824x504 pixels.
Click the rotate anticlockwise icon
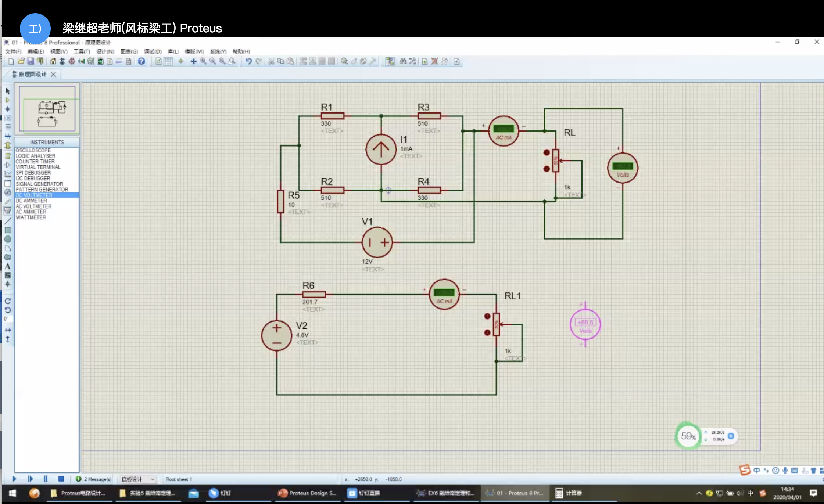8,310
